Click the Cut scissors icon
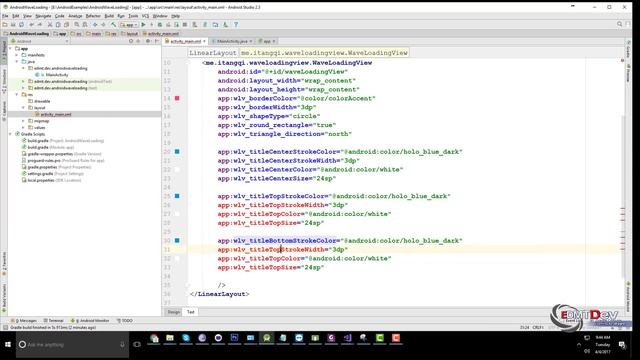This screenshot has width=640, height=360. coord(50,25)
